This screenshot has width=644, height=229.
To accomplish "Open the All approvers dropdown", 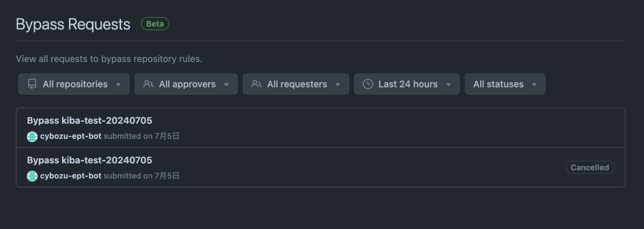I will click(x=186, y=84).
